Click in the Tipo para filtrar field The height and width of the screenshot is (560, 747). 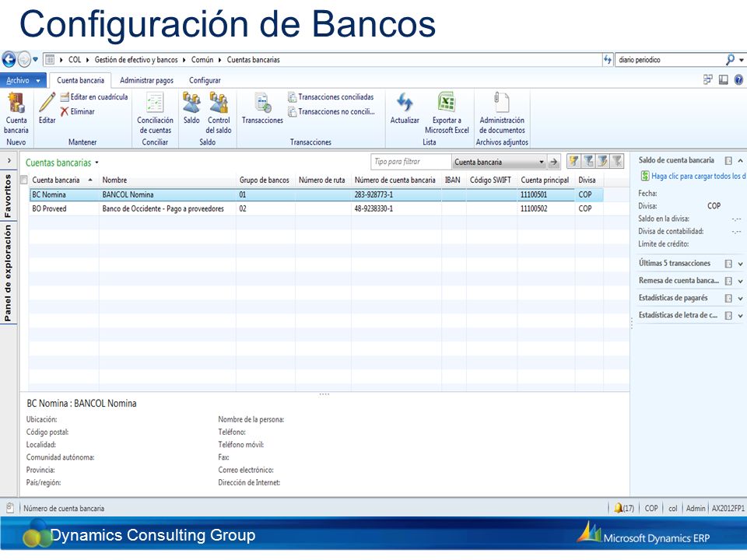pyautogui.click(x=411, y=162)
